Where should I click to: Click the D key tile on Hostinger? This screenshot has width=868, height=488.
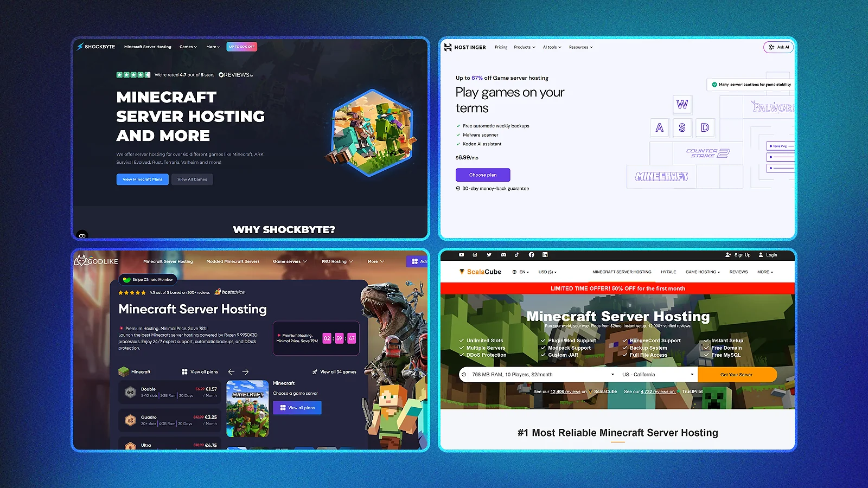pyautogui.click(x=705, y=127)
